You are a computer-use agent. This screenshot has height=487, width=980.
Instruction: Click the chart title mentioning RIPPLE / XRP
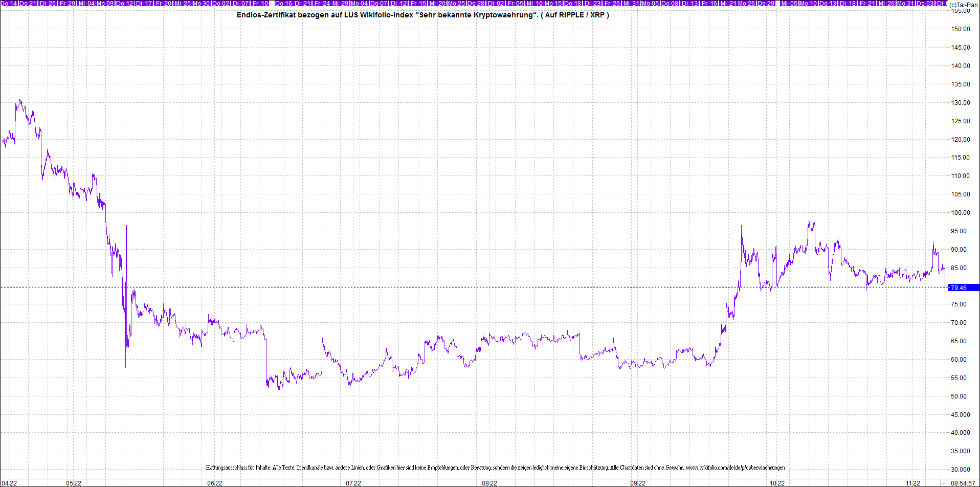[x=422, y=15]
